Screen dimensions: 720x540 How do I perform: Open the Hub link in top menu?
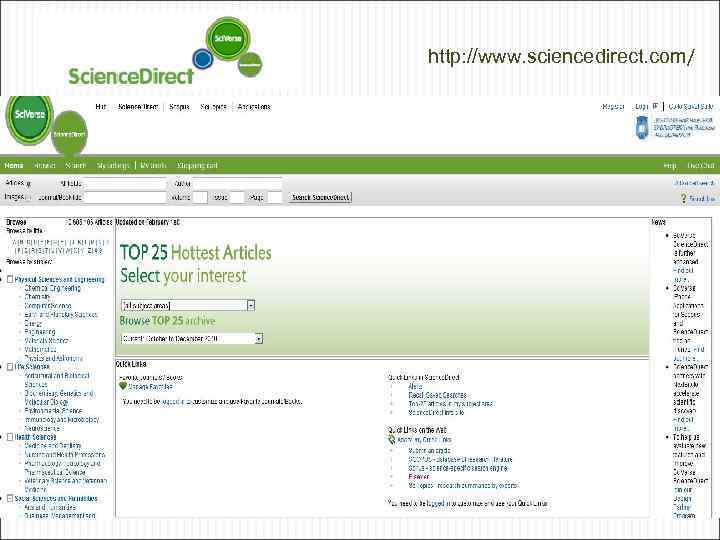(101, 107)
